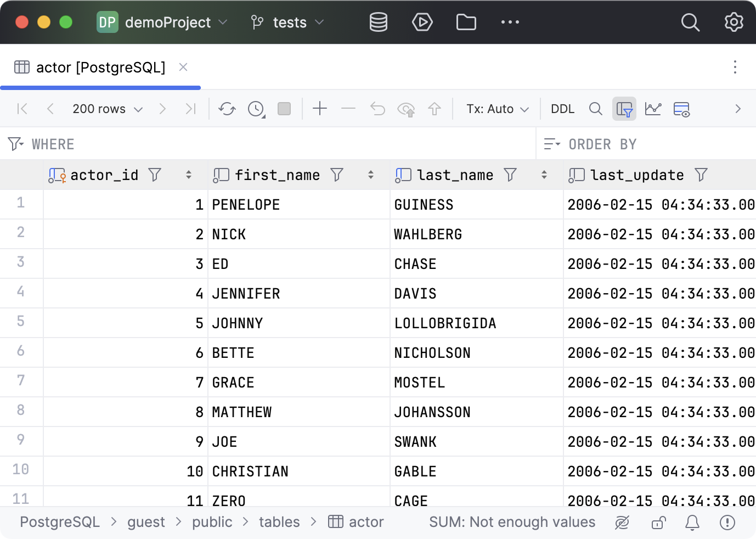Open the Services run icon in title bar

coord(422,23)
